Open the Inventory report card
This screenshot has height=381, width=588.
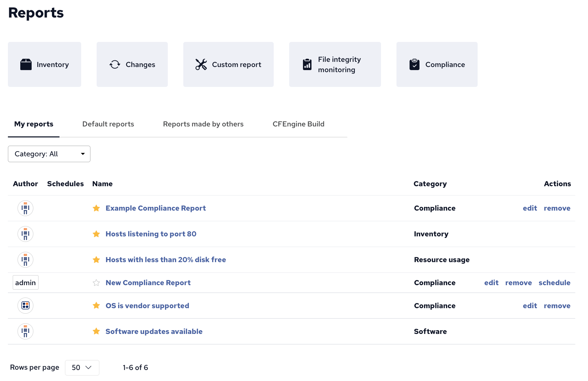point(44,64)
